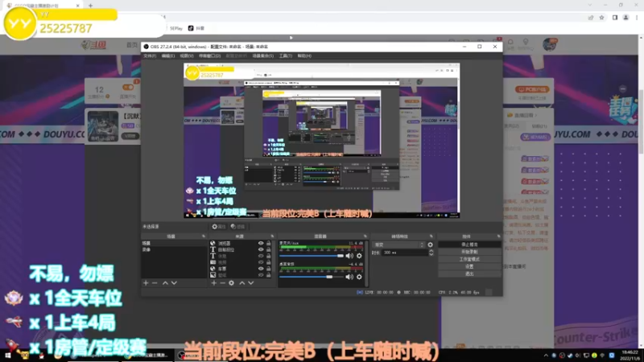The width and height of the screenshot is (644, 362).
Task: Add a new scene with the plus icon
Action: pyautogui.click(x=146, y=283)
